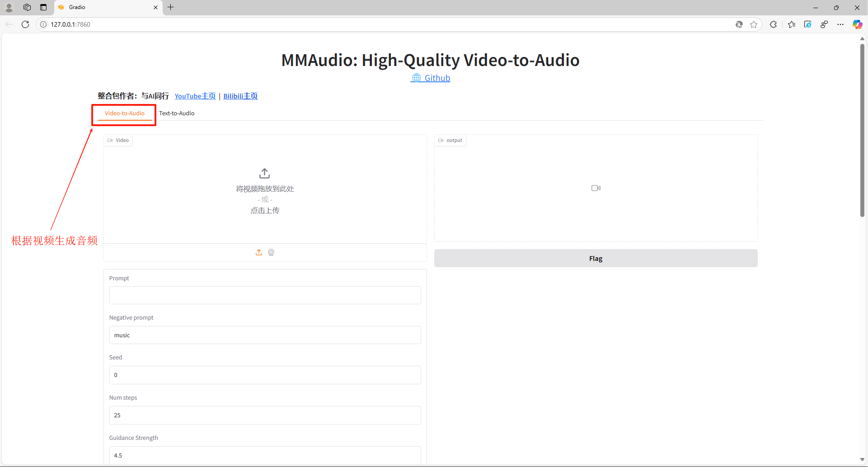Viewport: 868px width, 467px height.
Task: Focus the Negative prompt field containing music
Action: click(265, 335)
